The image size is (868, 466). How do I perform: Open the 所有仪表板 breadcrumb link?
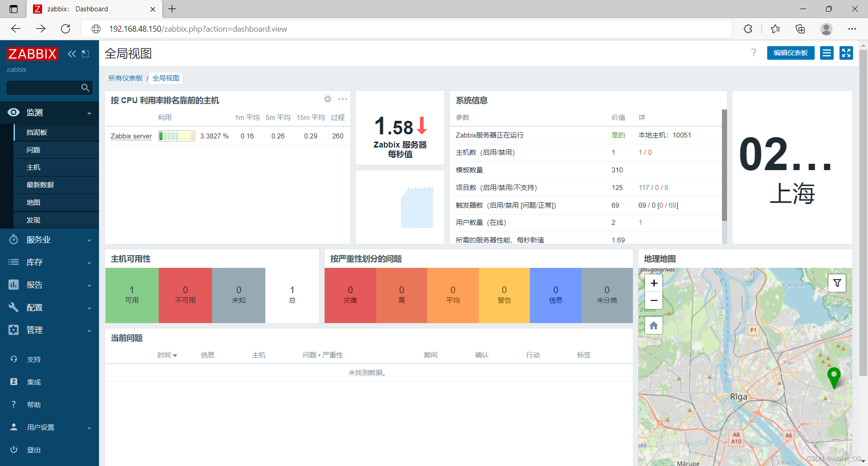point(125,78)
